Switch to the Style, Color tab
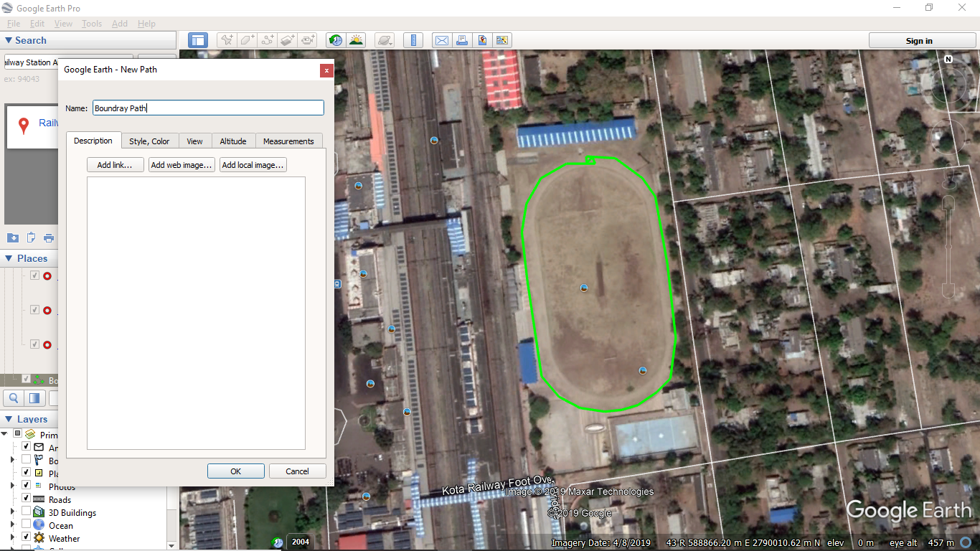This screenshot has height=551, width=980. [x=149, y=141]
